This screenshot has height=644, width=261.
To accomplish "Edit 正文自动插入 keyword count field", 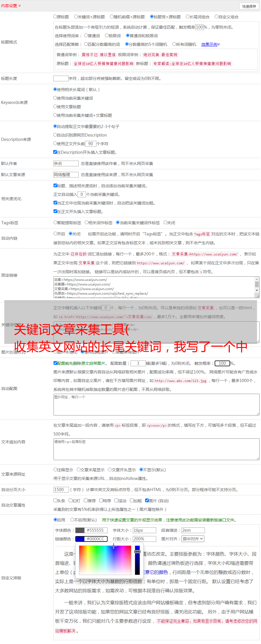I will click(x=82, y=194).
